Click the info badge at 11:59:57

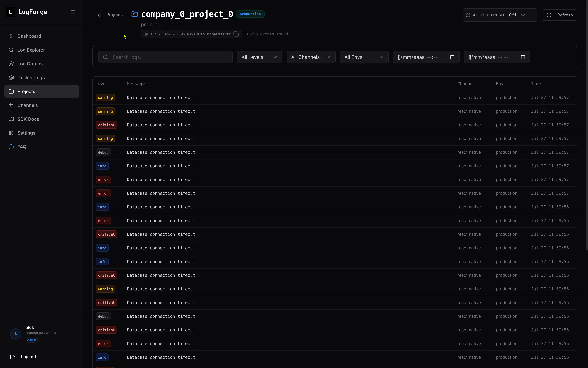102,166
